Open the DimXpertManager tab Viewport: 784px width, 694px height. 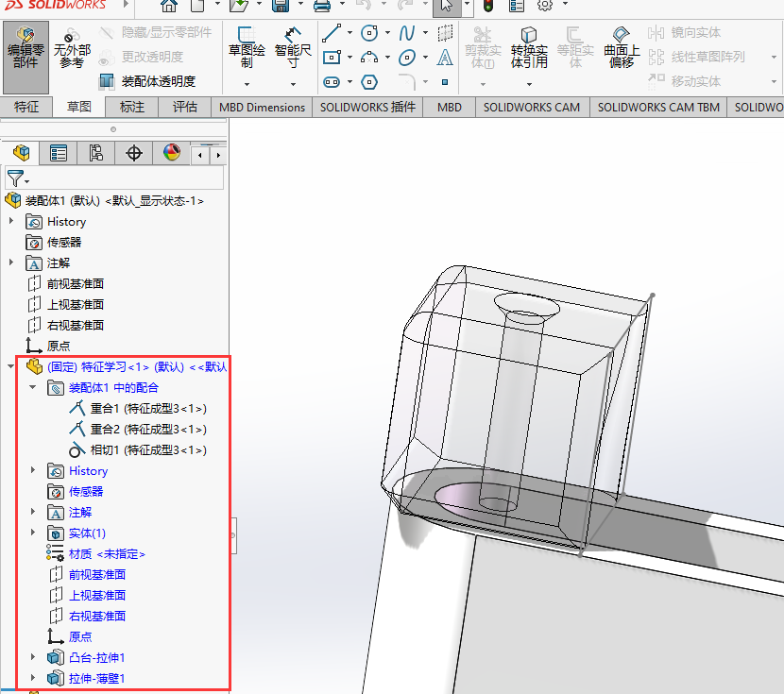click(133, 153)
